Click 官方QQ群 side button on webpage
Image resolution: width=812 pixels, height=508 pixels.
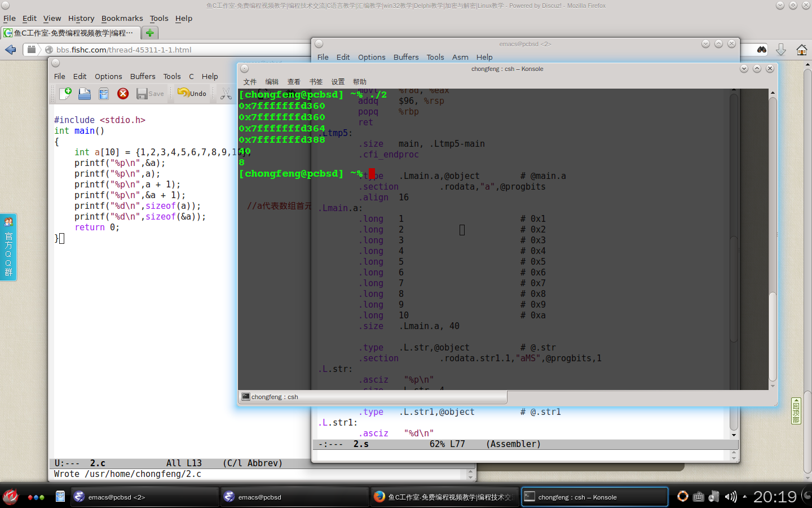tap(8, 247)
